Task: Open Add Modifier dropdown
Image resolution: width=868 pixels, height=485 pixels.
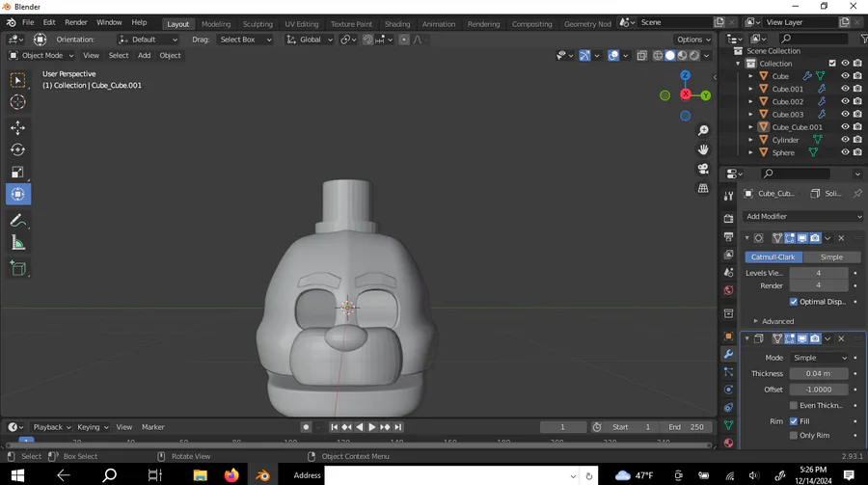Action: coord(803,217)
